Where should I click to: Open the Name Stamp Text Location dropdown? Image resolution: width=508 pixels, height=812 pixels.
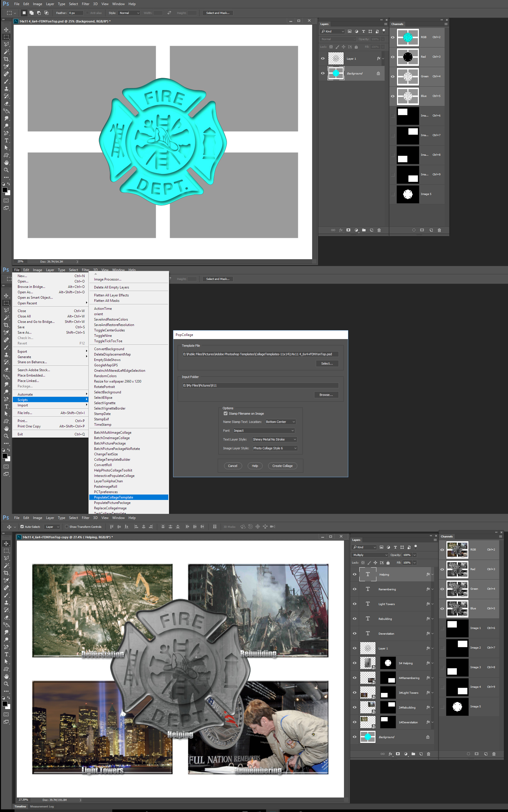[281, 422]
